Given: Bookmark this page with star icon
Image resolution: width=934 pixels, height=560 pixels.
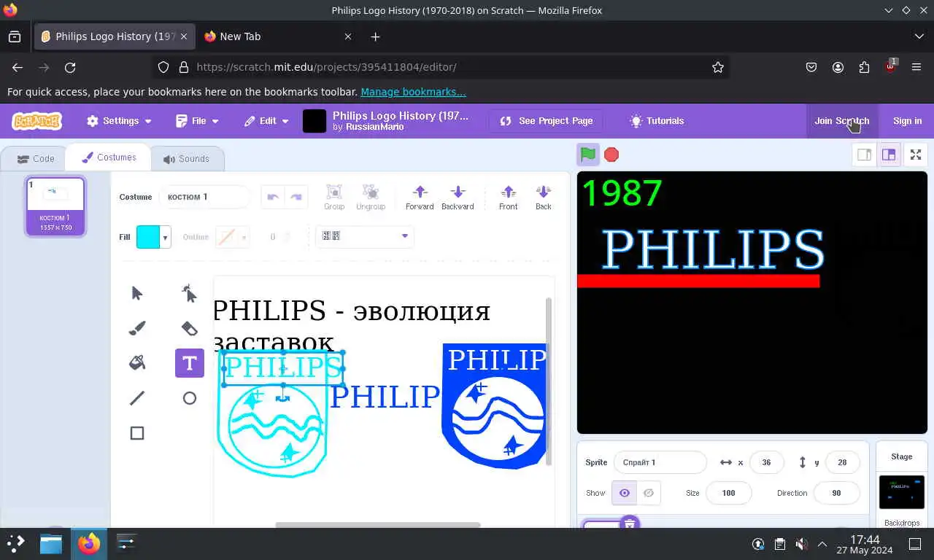Looking at the screenshot, I should 718,67.
